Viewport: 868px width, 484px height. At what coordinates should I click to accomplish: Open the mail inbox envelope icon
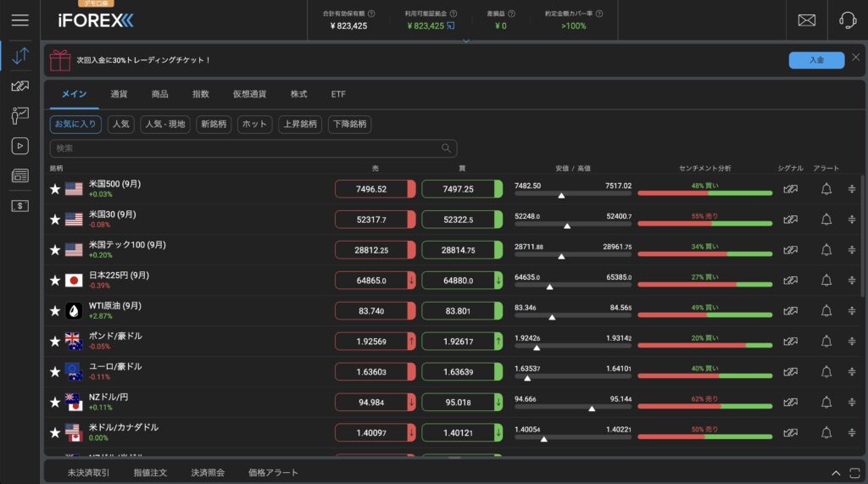(x=807, y=20)
